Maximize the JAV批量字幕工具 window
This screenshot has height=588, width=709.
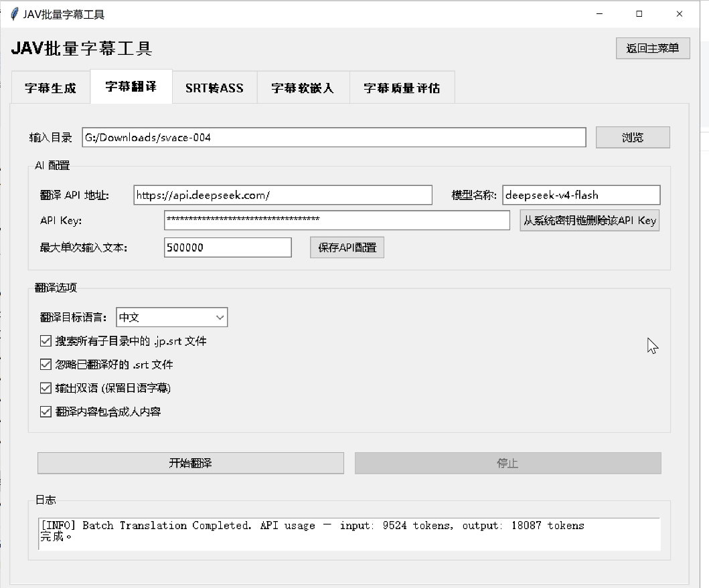tap(639, 14)
